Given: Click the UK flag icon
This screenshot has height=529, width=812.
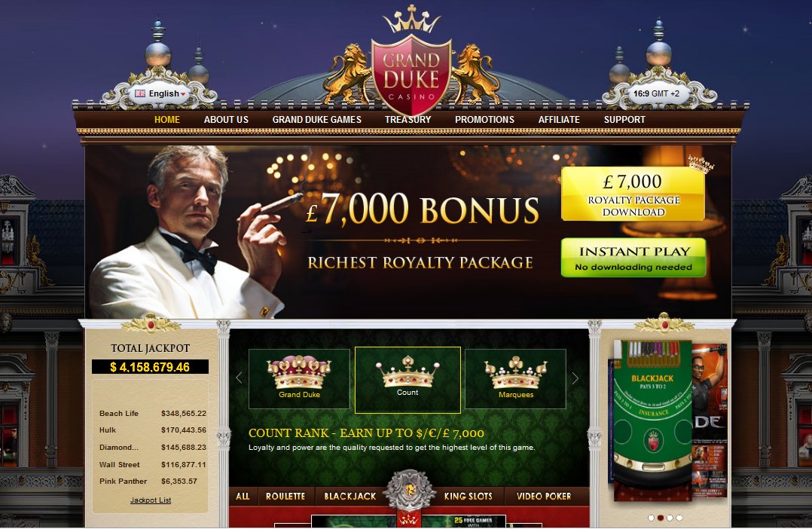Looking at the screenshot, I should pyautogui.click(x=140, y=93).
